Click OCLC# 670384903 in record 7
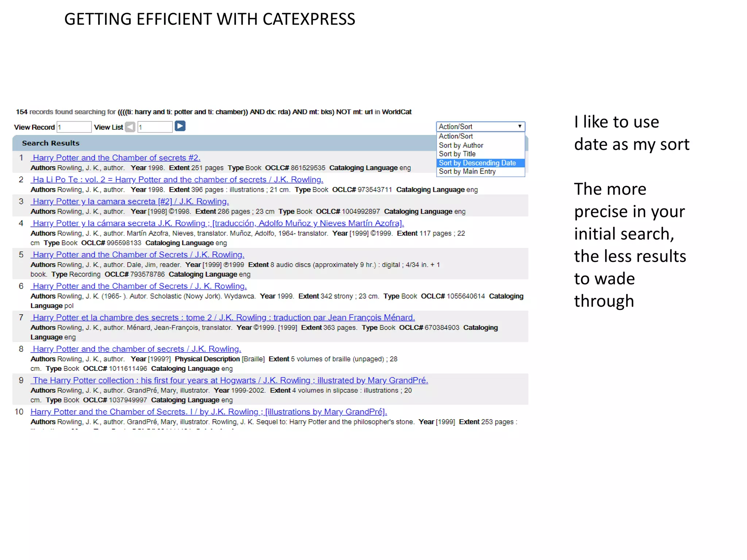The height and width of the screenshot is (560, 747). (x=429, y=327)
